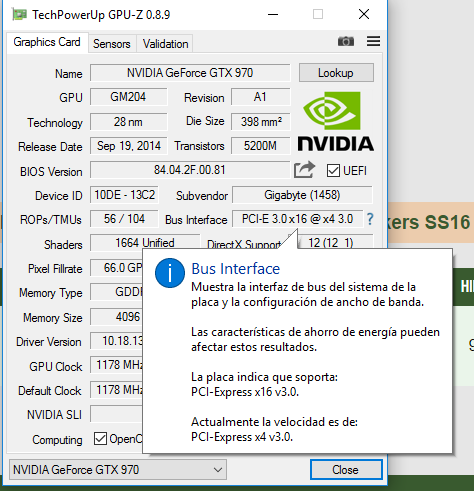
Task: Open the NVIDIA GeForce GTX 970 GPU dropdown
Action: (118, 470)
